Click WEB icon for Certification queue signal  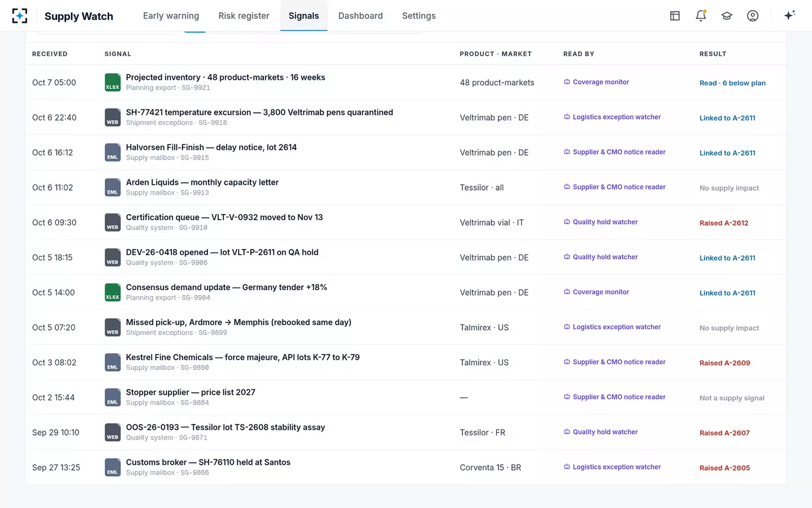pyautogui.click(x=113, y=222)
